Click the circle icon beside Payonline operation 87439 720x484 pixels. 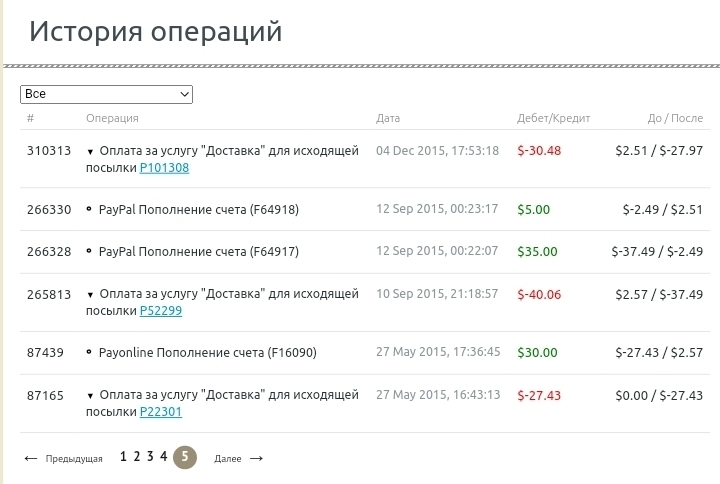[x=90, y=352]
